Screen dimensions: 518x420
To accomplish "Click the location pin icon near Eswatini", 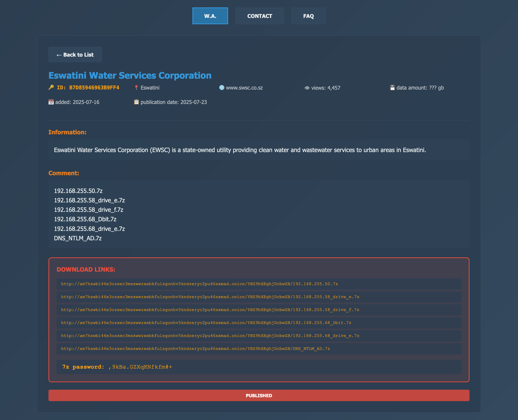I will point(137,88).
